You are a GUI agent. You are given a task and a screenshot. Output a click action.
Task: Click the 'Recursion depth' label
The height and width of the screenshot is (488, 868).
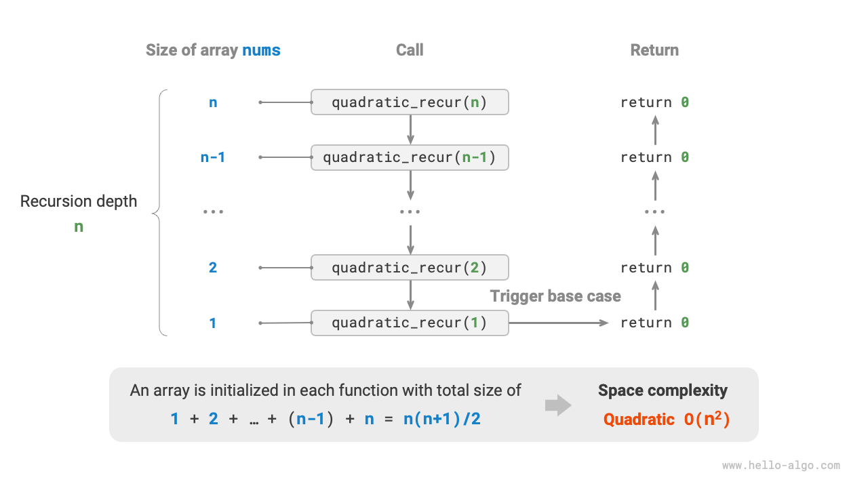pos(79,201)
